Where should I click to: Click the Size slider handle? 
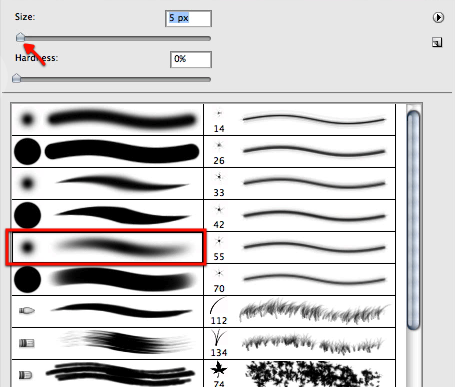click(20, 37)
